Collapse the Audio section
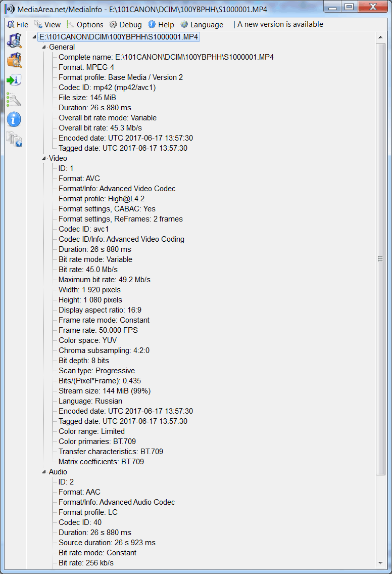392x574 pixels. [x=44, y=472]
